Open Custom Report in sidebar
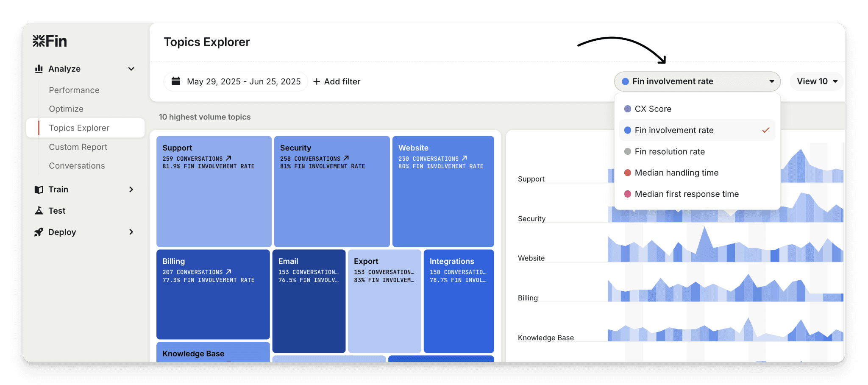Image resolution: width=868 pixels, height=385 pixels. point(78,147)
